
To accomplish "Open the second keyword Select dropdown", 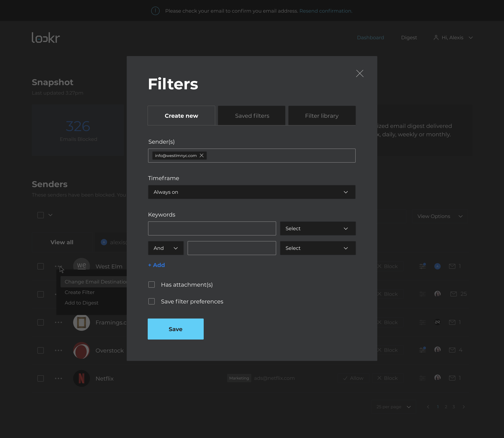I will coord(318,248).
